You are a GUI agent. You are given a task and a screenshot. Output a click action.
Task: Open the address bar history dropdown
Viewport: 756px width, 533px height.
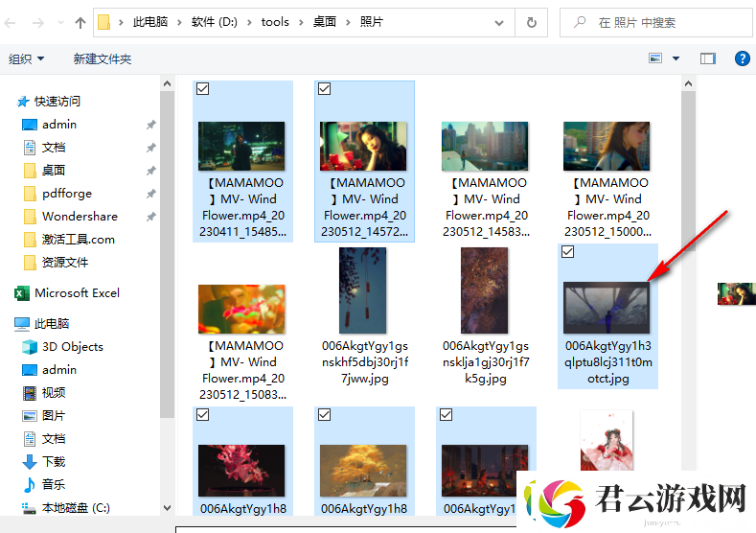pos(499,23)
